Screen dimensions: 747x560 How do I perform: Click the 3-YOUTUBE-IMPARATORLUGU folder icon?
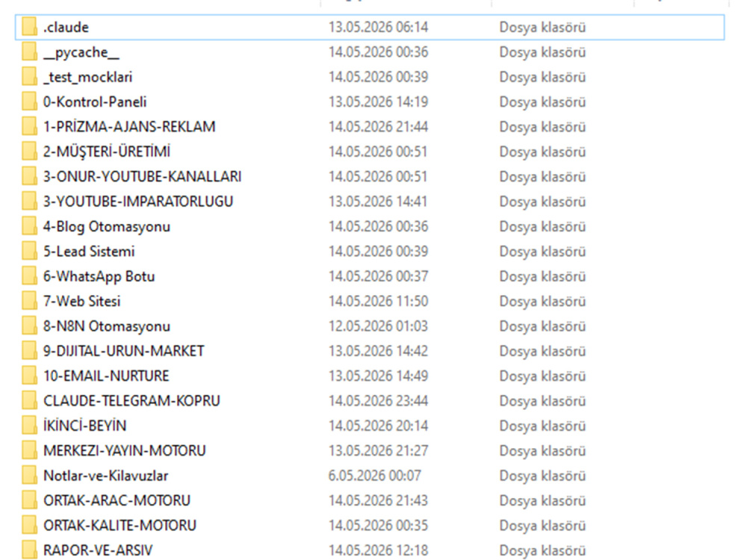point(29,201)
